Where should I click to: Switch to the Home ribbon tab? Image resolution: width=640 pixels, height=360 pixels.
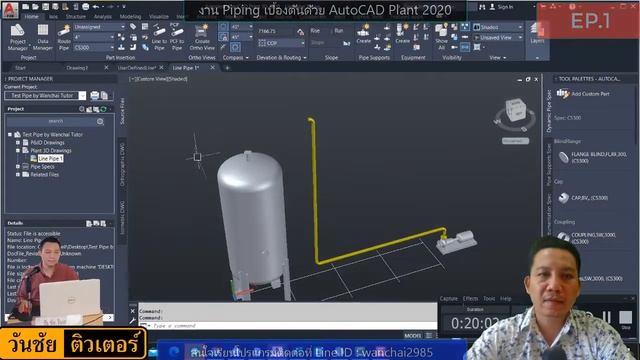pos(31,17)
